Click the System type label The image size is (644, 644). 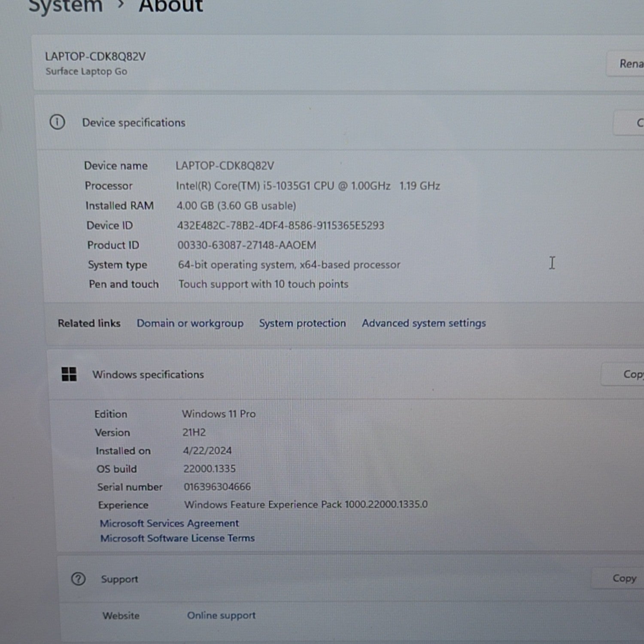118,265
